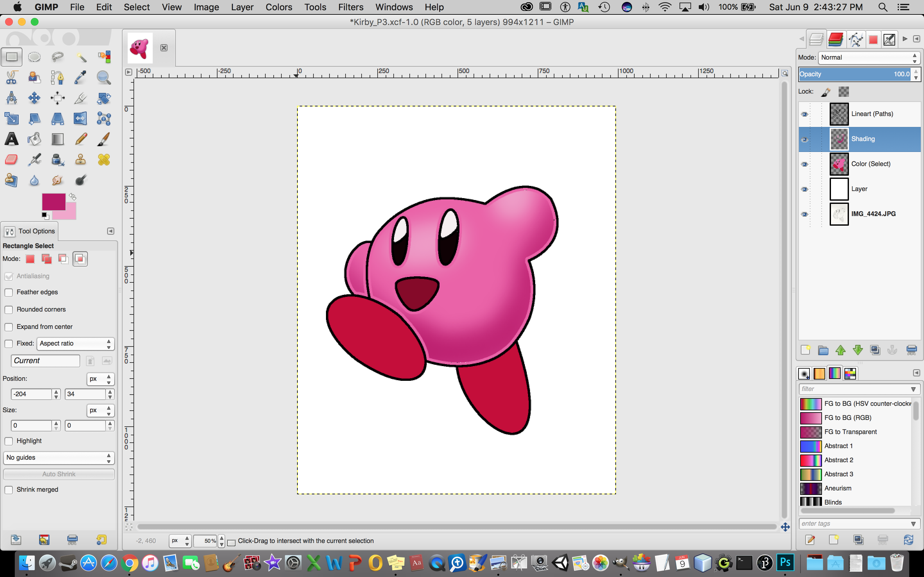Viewport: 924px width, 577px height.
Task: Expand the Fixed Aspect ratio dropdown
Action: coord(75,343)
